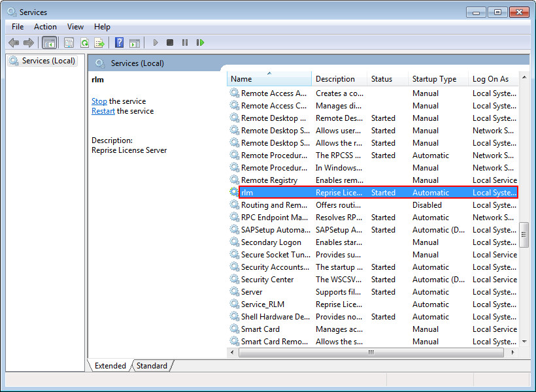
Task: Open Help using the blue question mark icon
Action: pos(119,42)
